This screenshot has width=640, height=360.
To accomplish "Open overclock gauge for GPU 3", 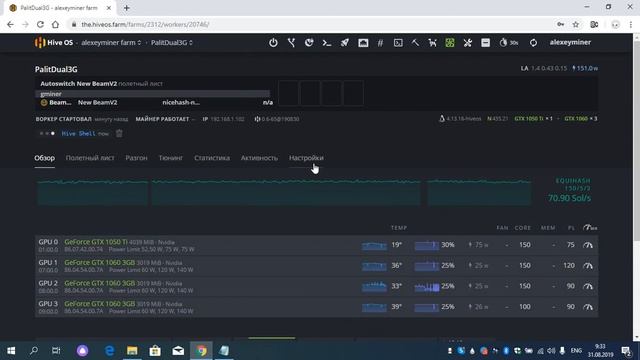I will [588, 307].
